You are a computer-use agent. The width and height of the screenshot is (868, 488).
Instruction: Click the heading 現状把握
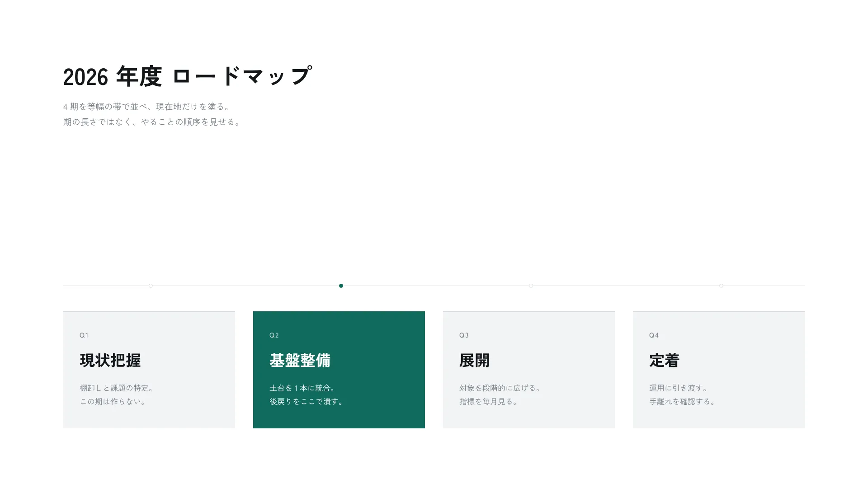[110, 361]
